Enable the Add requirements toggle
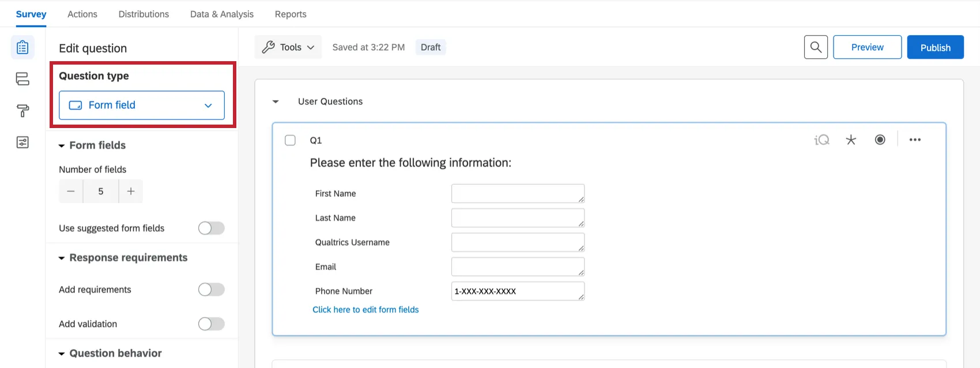The height and width of the screenshot is (368, 980). coord(211,290)
